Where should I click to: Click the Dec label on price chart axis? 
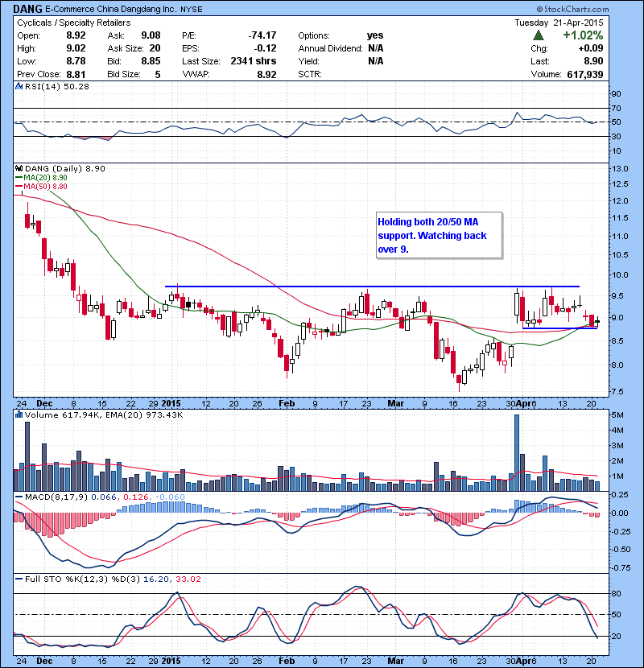[x=44, y=403]
